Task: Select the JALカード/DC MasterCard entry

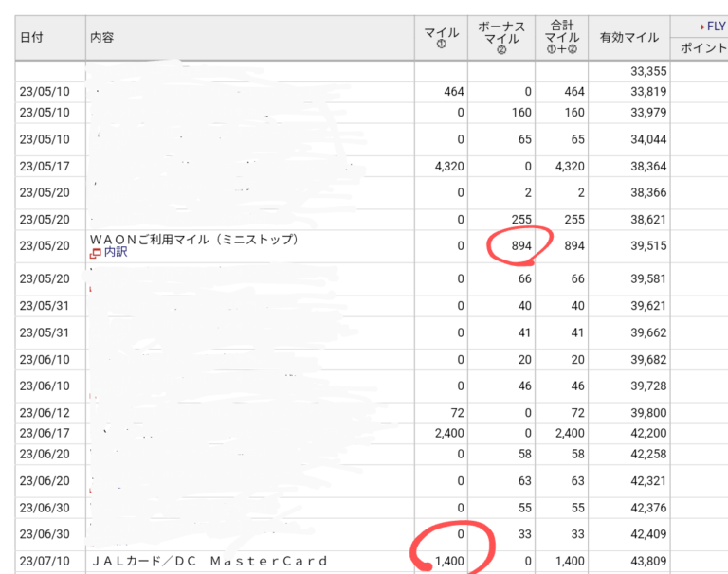Action: click(209, 562)
